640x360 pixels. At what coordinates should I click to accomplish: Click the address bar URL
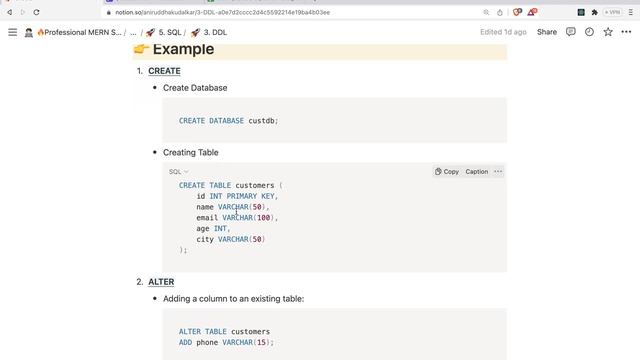pyautogui.click(x=222, y=12)
